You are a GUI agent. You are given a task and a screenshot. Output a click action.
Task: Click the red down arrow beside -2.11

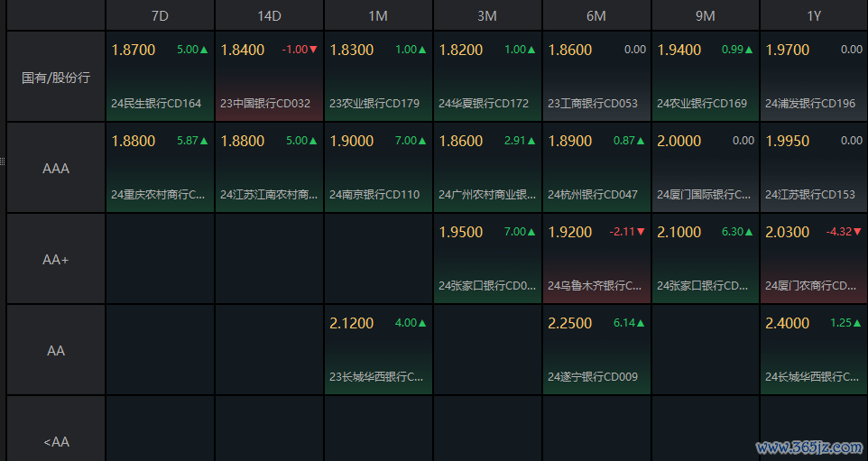[x=641, y=232]
